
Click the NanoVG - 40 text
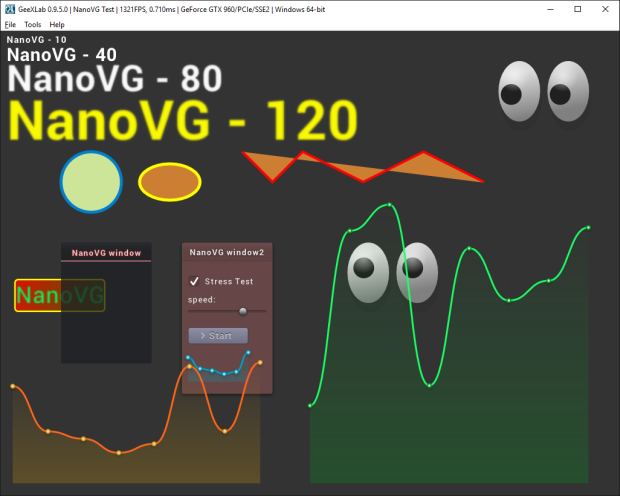(x=62, y=55)
